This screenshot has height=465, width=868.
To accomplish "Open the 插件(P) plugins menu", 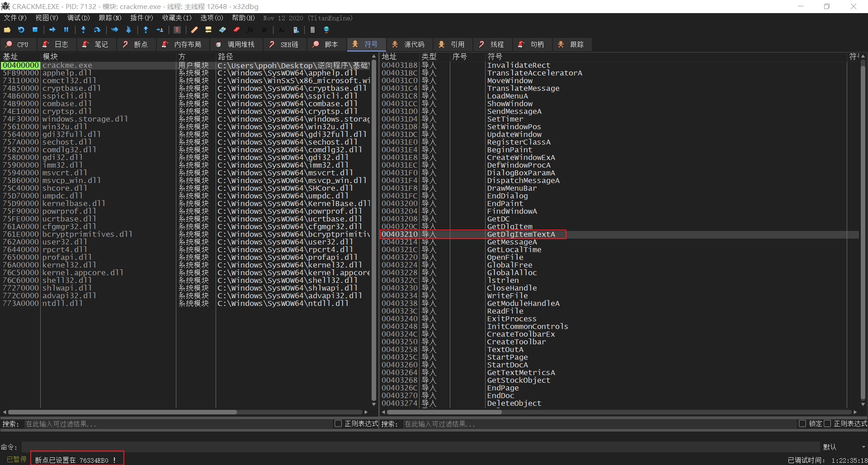I will (x=142, y=18).
